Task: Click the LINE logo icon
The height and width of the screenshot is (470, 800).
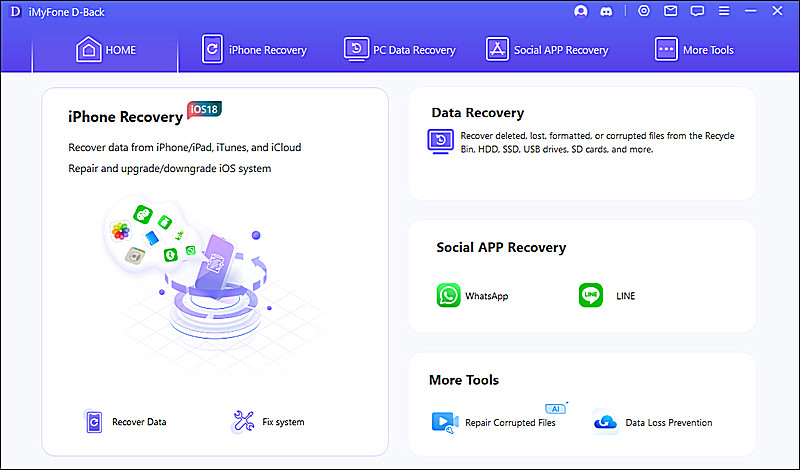Action: (x=591, y=295)
